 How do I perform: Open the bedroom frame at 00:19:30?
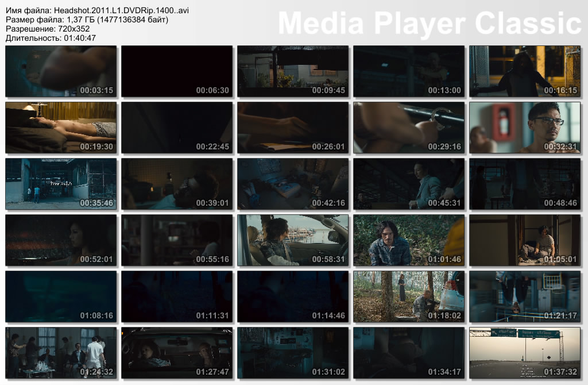(61, 128)
